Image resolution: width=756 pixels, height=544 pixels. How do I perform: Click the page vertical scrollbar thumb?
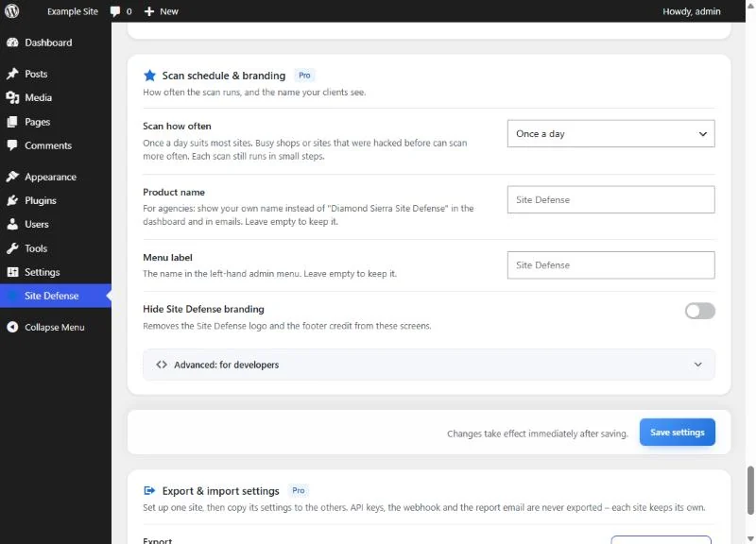pyautogui.click(x=750, y=490)
